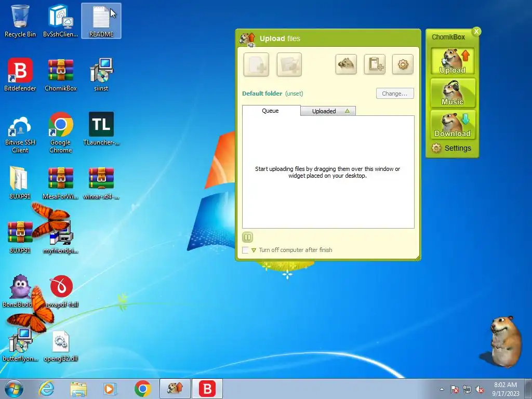Select the novapdf-full desktop icon
This screenshot has height=399, width=532.
coord(61,290)
